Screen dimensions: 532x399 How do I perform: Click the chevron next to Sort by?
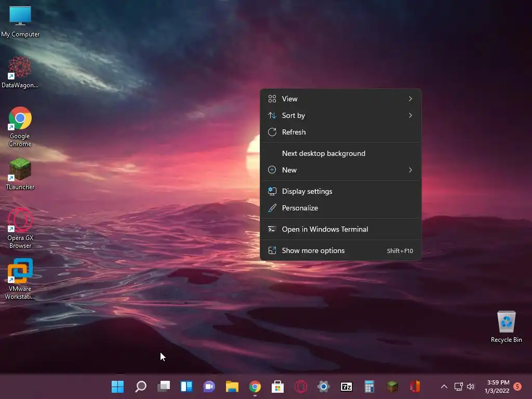pyautogui.click(x=410, y=115)
